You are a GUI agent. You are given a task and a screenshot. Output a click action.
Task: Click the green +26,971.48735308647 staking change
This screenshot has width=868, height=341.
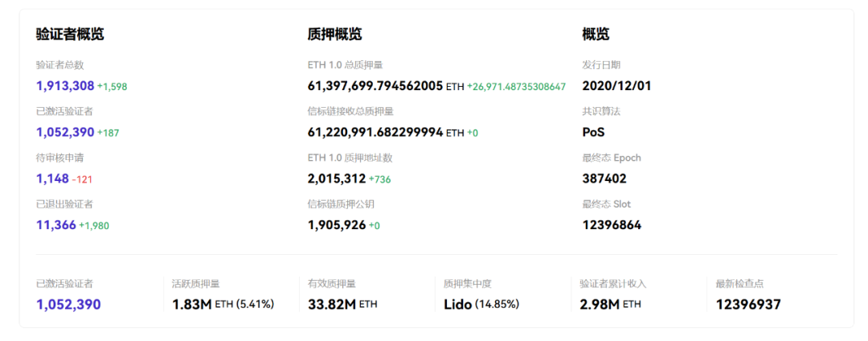pos(516,87)
